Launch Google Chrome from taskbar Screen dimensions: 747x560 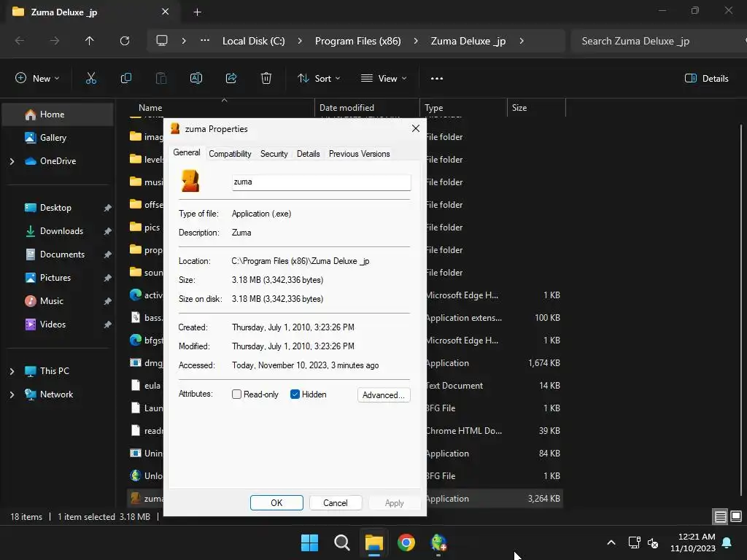(x=406, y=542)
